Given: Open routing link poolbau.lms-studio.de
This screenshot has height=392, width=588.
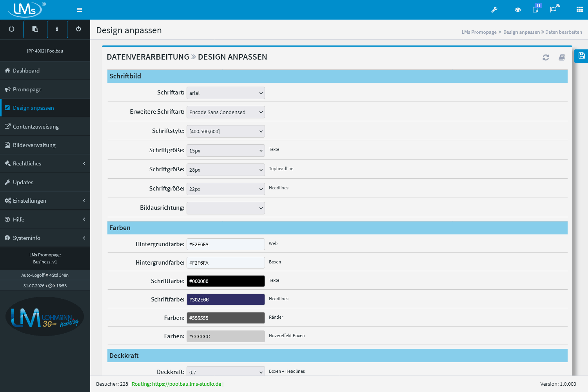Looking at the screenshot, I should (x=187, y=384).
